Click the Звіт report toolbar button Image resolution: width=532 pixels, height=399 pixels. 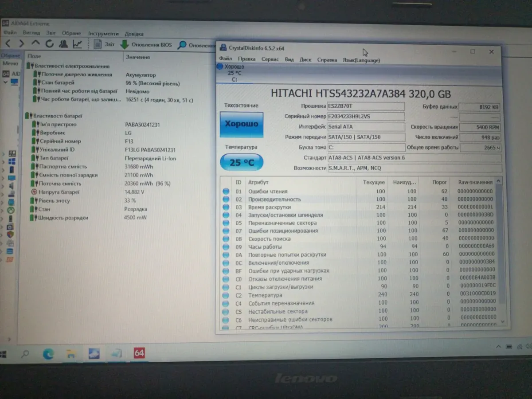coord(105,44)
